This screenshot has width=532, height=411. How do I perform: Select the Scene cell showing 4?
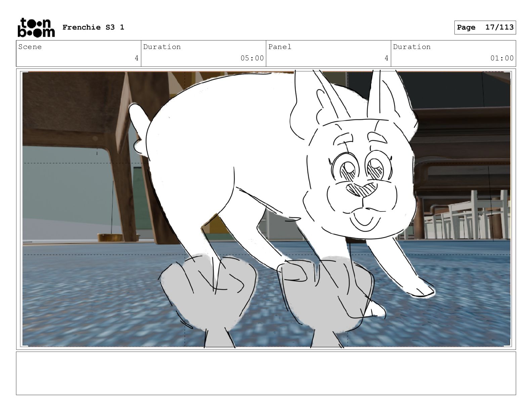pos(79,53)
